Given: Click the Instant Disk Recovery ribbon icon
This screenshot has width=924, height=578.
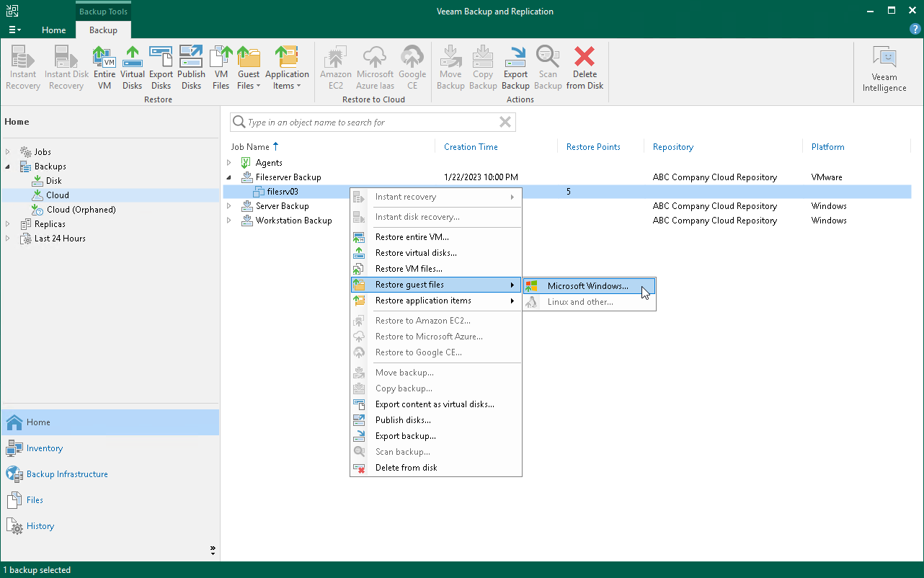Looking at the screenshot, I should [66, 68].
